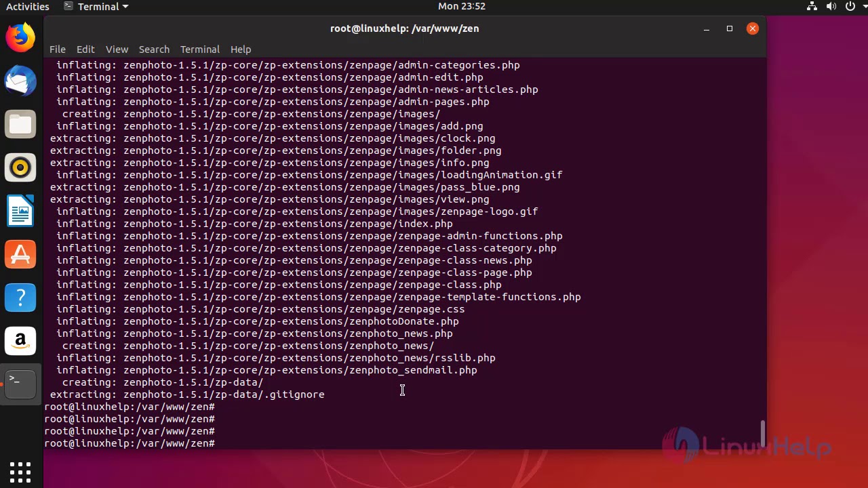Open the Help menu
Screen dimensions: 868x488
pos(241,49)
